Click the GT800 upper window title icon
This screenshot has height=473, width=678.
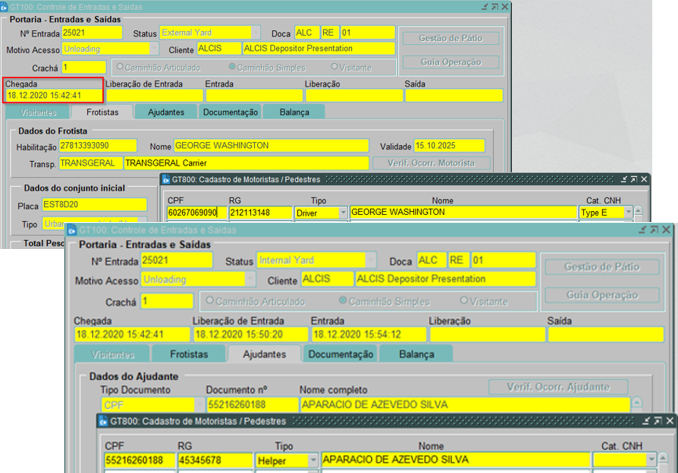pyautogui.click(x=166, y=179)
